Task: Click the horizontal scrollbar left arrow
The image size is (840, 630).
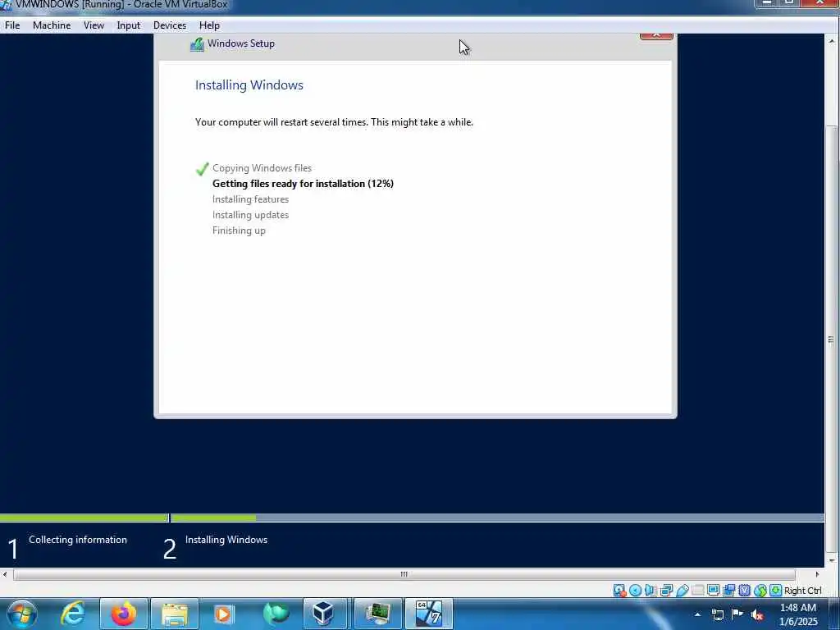Action: (5, 574)
